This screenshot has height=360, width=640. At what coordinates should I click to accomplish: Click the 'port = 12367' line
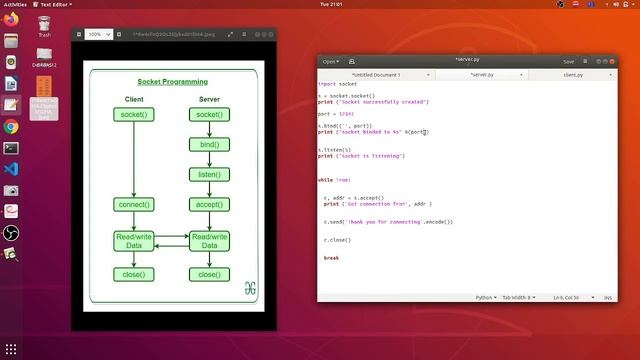click(x=336, y=114)
